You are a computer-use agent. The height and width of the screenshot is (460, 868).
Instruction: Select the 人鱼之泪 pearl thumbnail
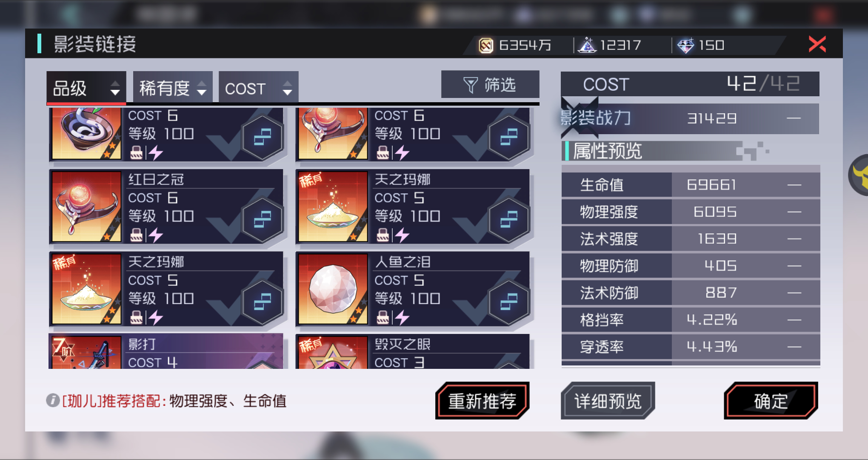pyautogui.click(x=333, y=289)
